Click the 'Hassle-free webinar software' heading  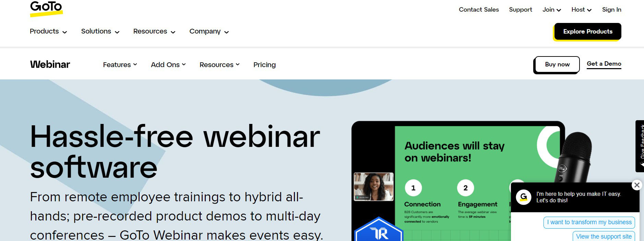pyautogui.click(x=175, y=152)
